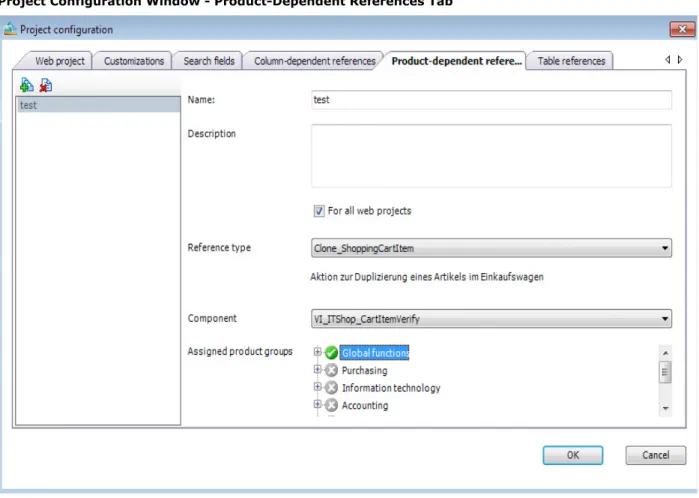Toggle gray X status on Information technology
The height and width of the screenshot is (498, 699).
pos(331,387)
